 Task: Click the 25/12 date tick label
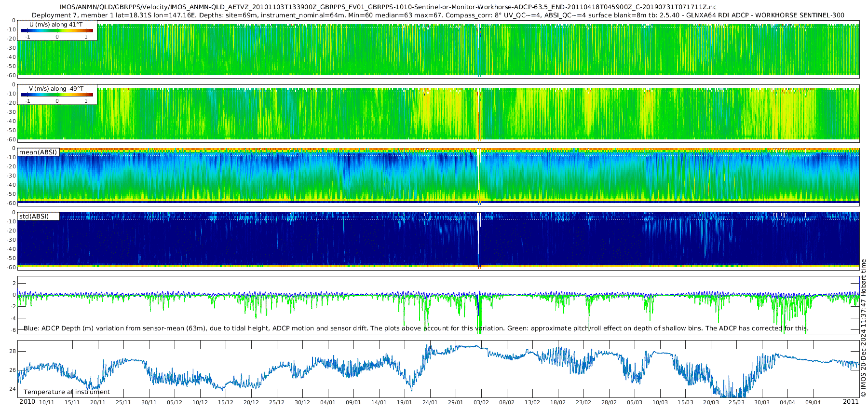pos(276,402)
